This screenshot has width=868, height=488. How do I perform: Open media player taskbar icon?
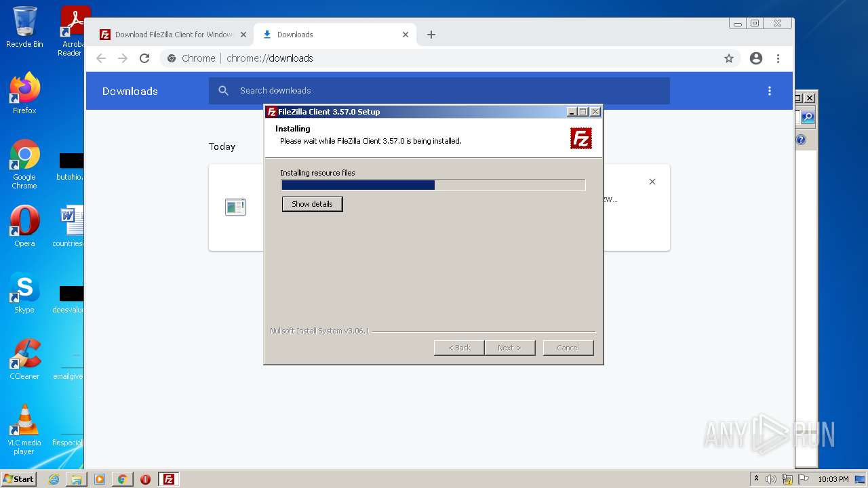pyautogui.click(x=100, y=479)
